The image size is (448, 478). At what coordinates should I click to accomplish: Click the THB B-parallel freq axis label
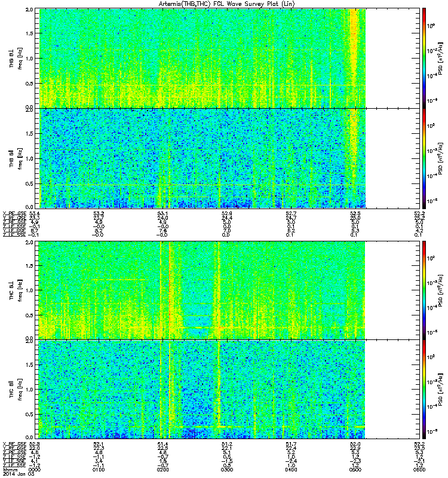tap(16, 158)
